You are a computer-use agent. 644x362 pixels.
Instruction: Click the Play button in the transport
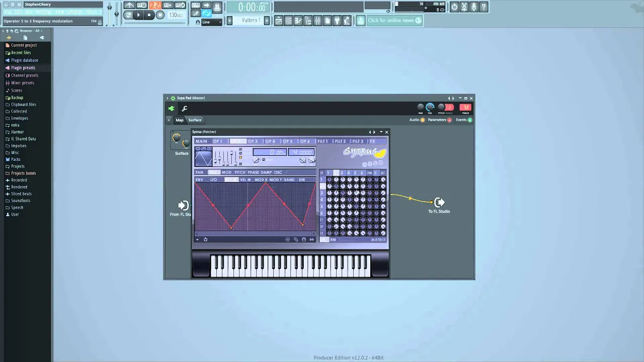click(138, 15)
